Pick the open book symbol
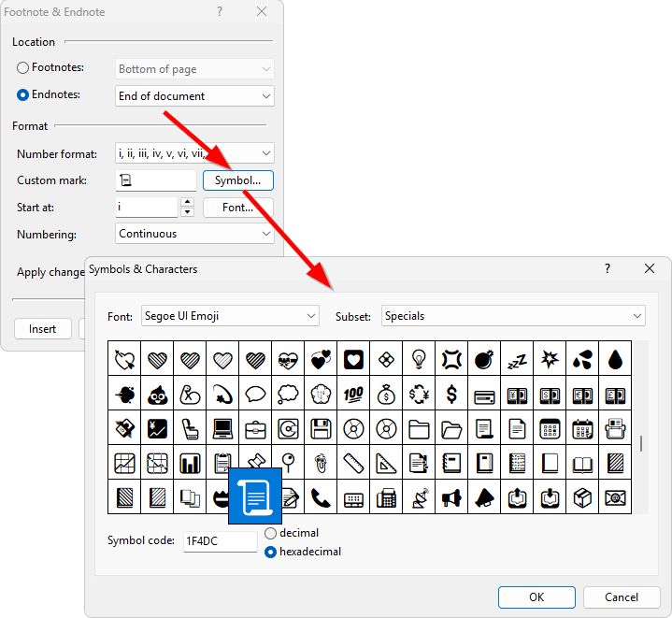 click(582, 463)
